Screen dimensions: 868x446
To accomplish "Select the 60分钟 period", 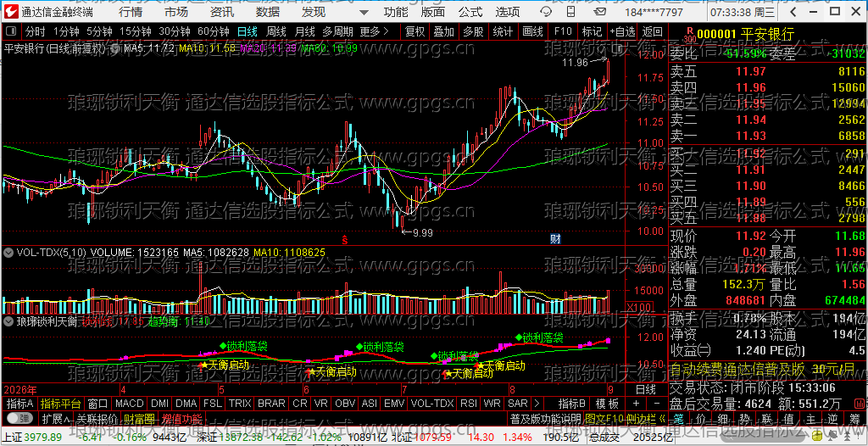I will 213,31.
